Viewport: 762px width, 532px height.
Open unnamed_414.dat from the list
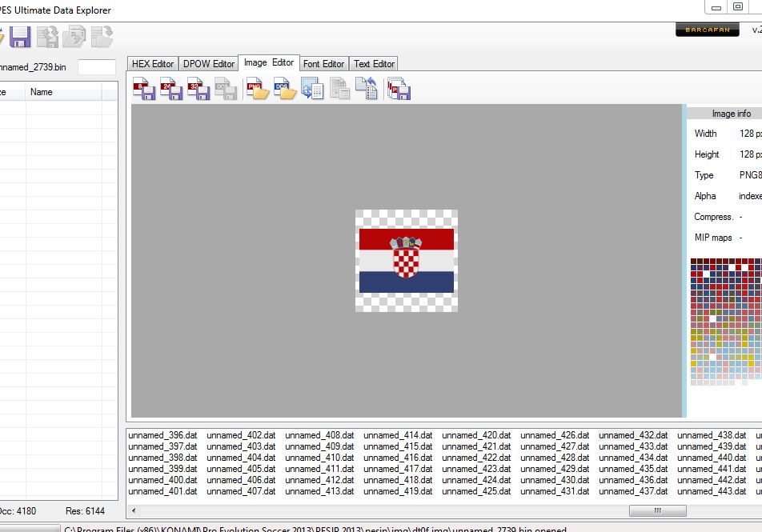(x=398, y=435)
